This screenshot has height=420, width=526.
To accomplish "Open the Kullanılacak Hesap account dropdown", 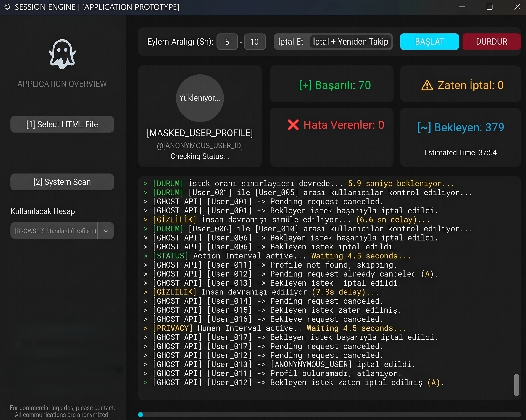I will [62, 231].
